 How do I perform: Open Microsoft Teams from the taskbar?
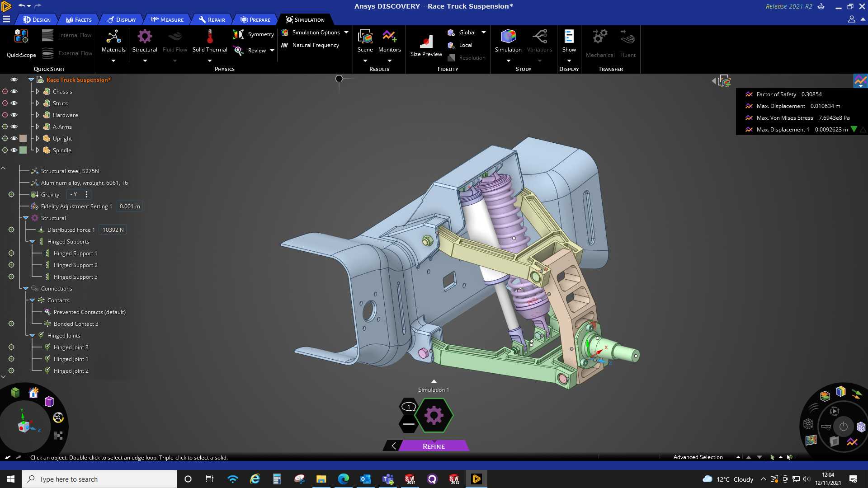tap(387, 479)
